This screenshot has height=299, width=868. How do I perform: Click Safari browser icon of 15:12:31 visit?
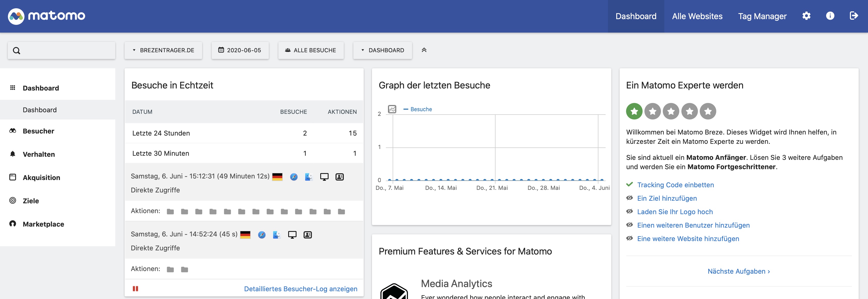coord(294,177)
